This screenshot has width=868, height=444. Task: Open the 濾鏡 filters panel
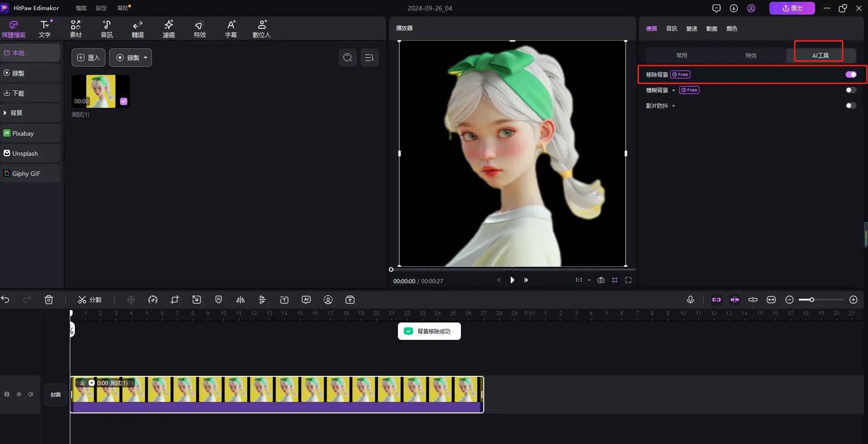(x=168, y=29)
